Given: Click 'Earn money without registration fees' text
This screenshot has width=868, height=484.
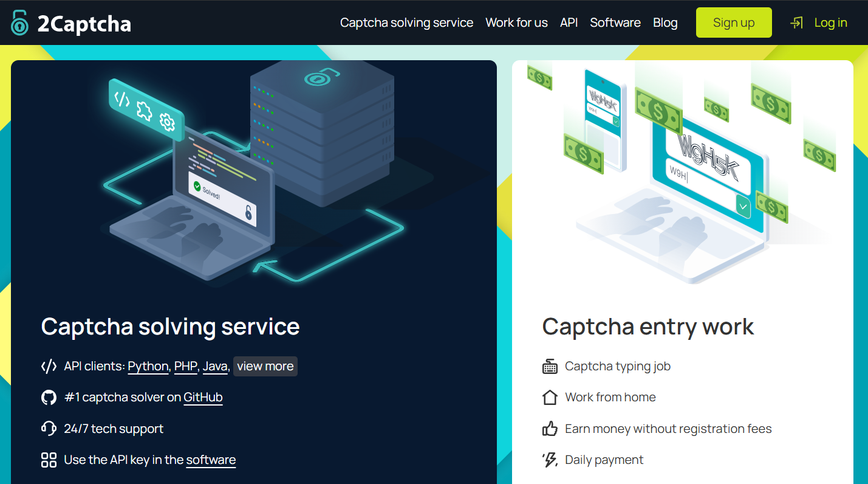Looking at the screenshot, I should click(x=668, y=429).
